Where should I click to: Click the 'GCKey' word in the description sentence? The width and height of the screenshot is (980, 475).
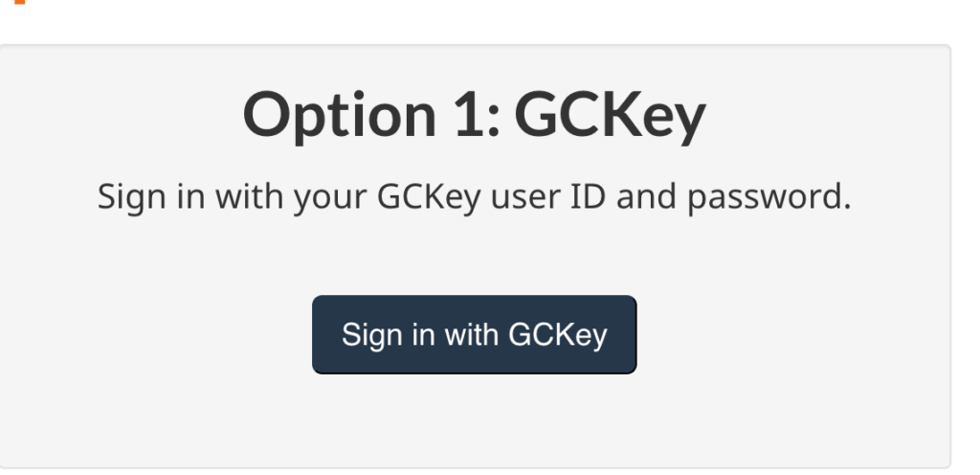(x=429, y=197)
